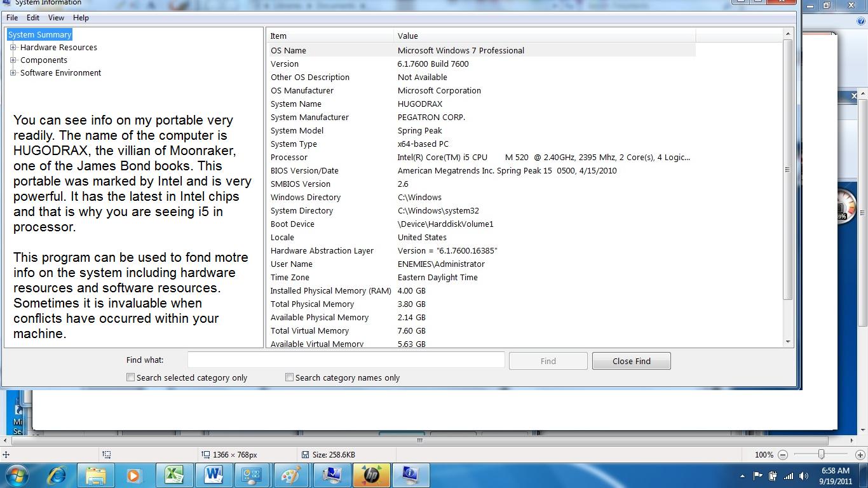Viewport: 868px width, 488px height.
Task: Select Installed Physical Memory (RAM) row
Action: [x=481, y=290]
